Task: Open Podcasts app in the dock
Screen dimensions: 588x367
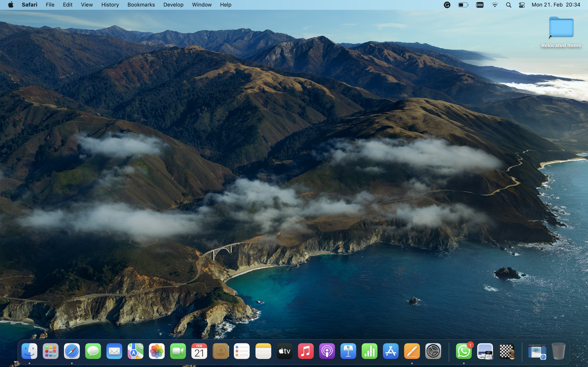Action: (x=327, y=351)
